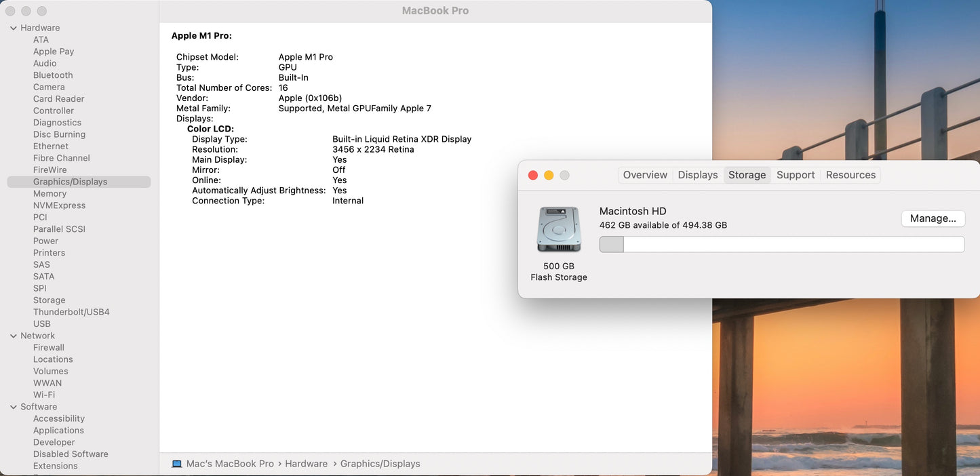Select Memory in the Hardware list
This screenshot has width=980, height=476.
[x=50, y=193]
